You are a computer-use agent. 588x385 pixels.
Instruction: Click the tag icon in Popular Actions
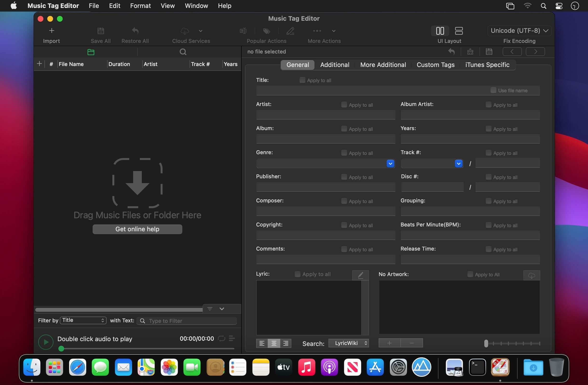266,31
